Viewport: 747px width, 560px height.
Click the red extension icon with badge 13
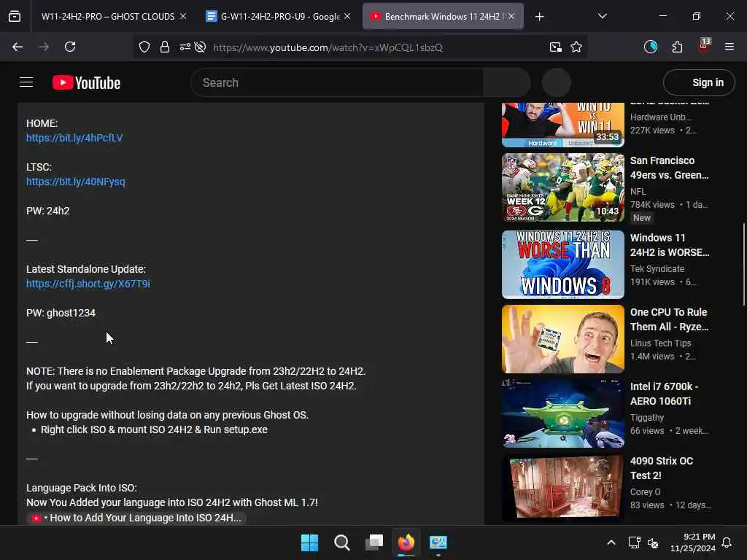click(x=704, y=46)
